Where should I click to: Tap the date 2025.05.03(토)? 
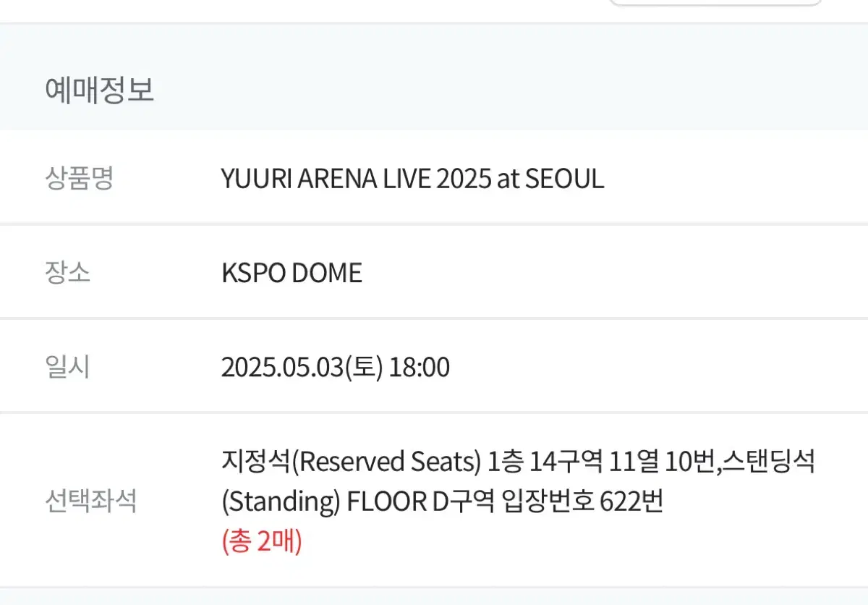tap(302, 368)
